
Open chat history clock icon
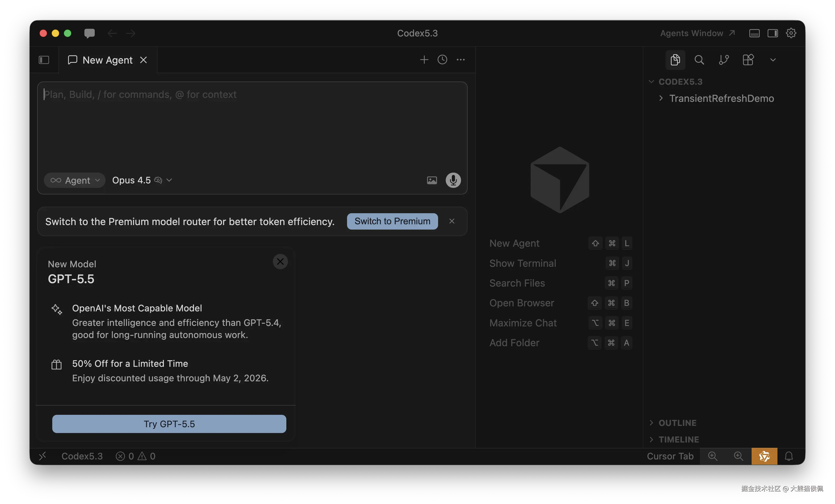coord(442,60)
